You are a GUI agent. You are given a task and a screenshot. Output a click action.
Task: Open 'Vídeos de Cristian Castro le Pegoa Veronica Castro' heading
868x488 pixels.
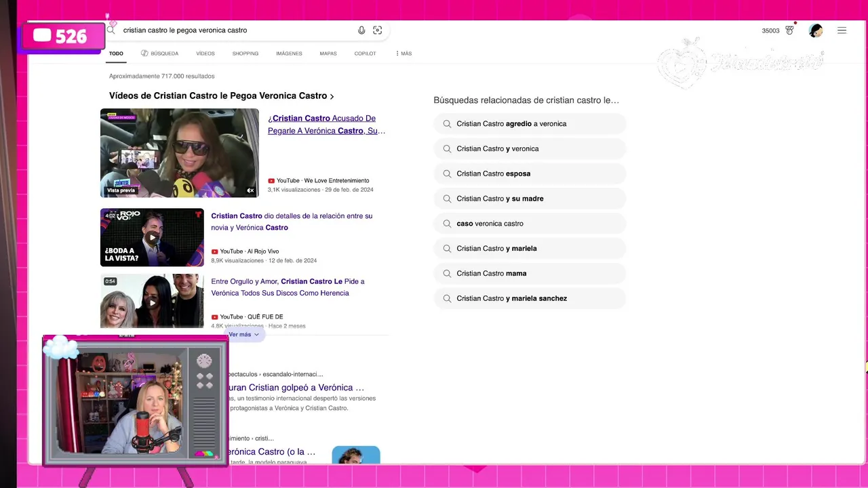(x=221, y=96)
